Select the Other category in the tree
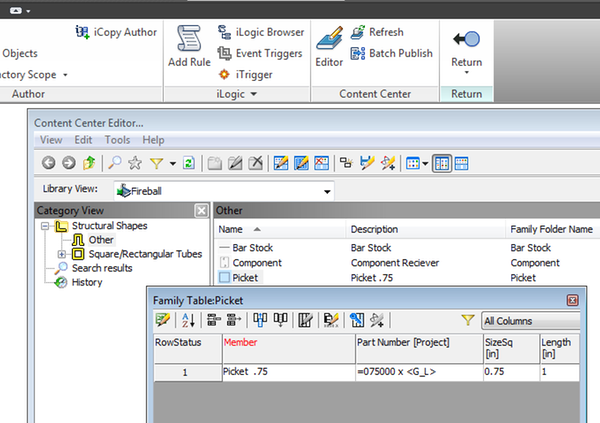This screenshot has width=600, height=423. [x=101, y=240]
